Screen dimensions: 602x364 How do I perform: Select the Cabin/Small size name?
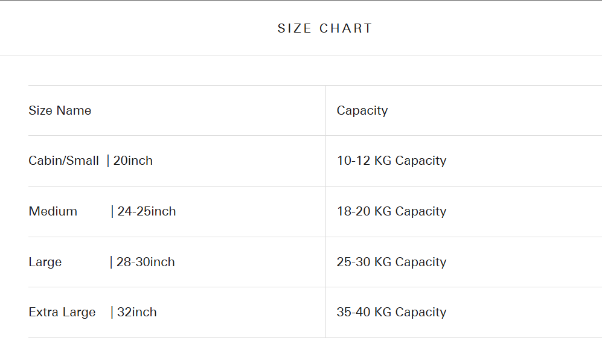63,161
